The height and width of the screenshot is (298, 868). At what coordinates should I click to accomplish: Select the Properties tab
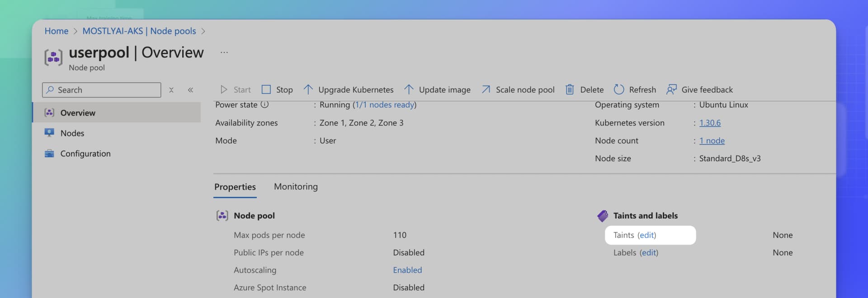click(235, 187)
